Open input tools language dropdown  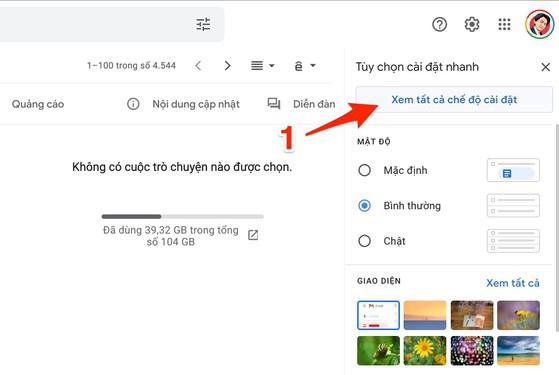pyautogui.click(x=305, y=66)
